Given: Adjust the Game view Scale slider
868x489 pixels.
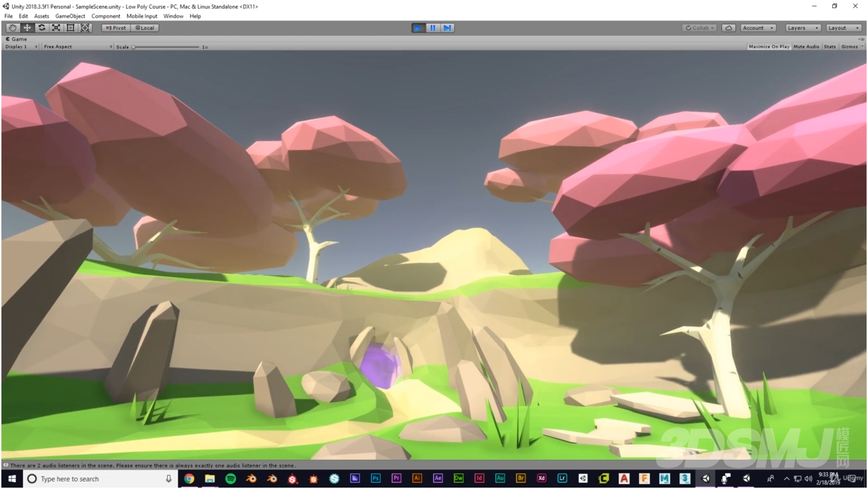Looking at the screenshot, I should pos(167,47).
